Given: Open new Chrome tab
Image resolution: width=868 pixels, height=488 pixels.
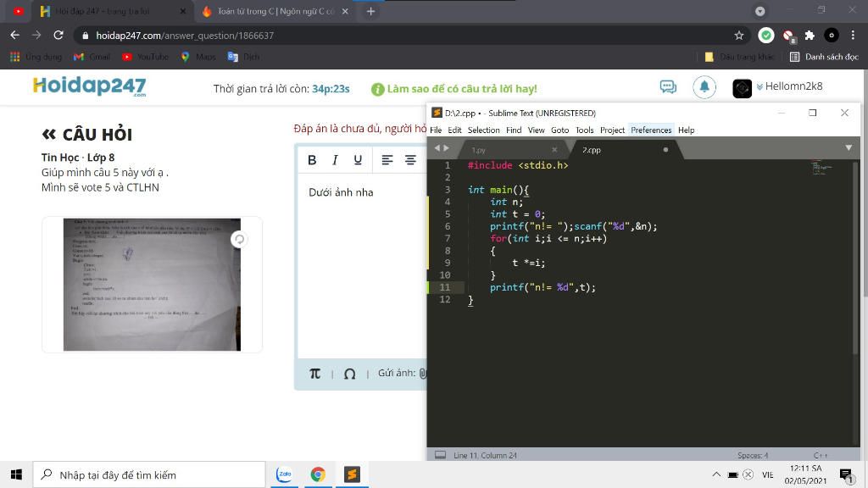Looking at the screenshot, I should coord(371,11).
